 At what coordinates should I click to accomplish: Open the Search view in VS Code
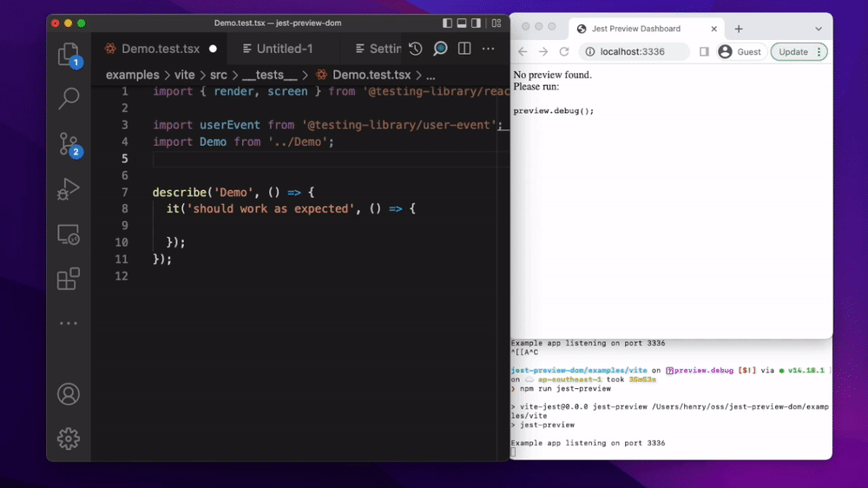coord(69,99)
